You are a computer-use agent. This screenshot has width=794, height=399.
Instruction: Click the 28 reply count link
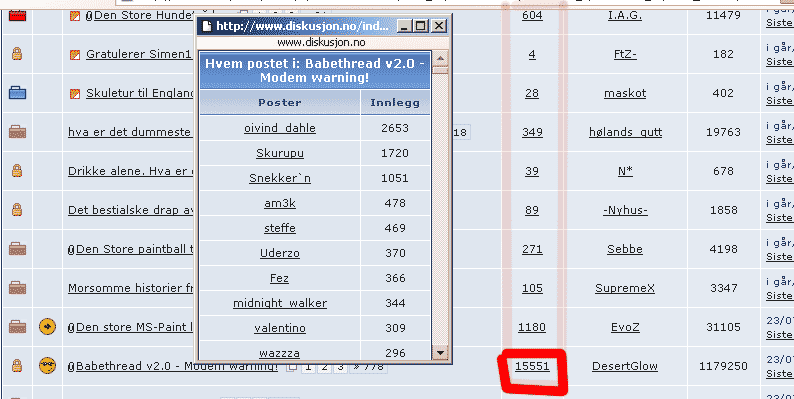coord(532,93)
